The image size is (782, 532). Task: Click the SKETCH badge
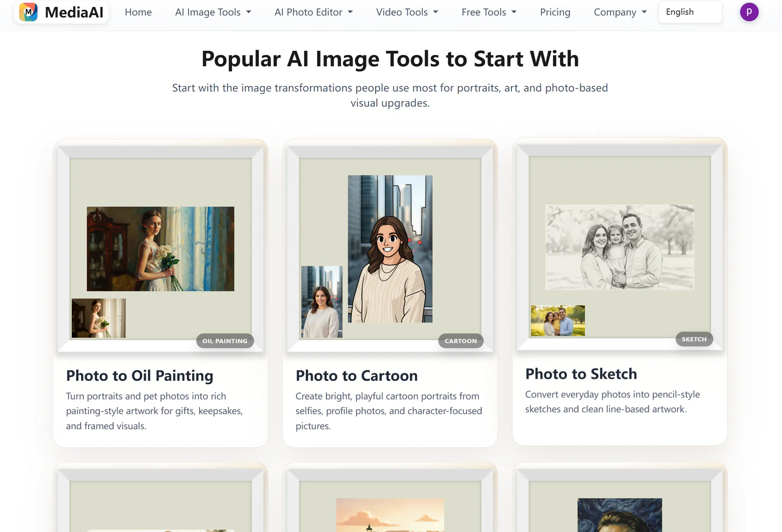click(694, 339)
